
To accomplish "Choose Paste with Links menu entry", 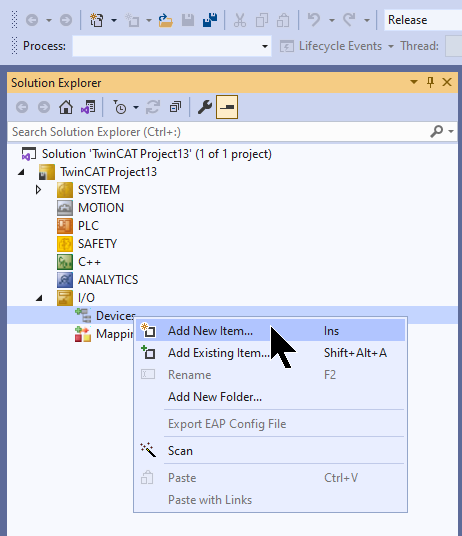I will (x=270, y=500).
